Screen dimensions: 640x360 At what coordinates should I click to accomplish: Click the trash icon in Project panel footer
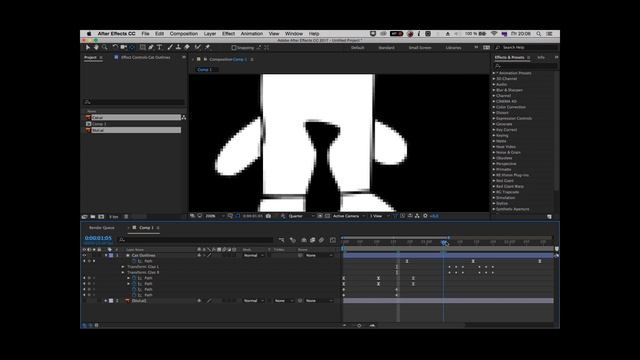click(x=126, y=217)
